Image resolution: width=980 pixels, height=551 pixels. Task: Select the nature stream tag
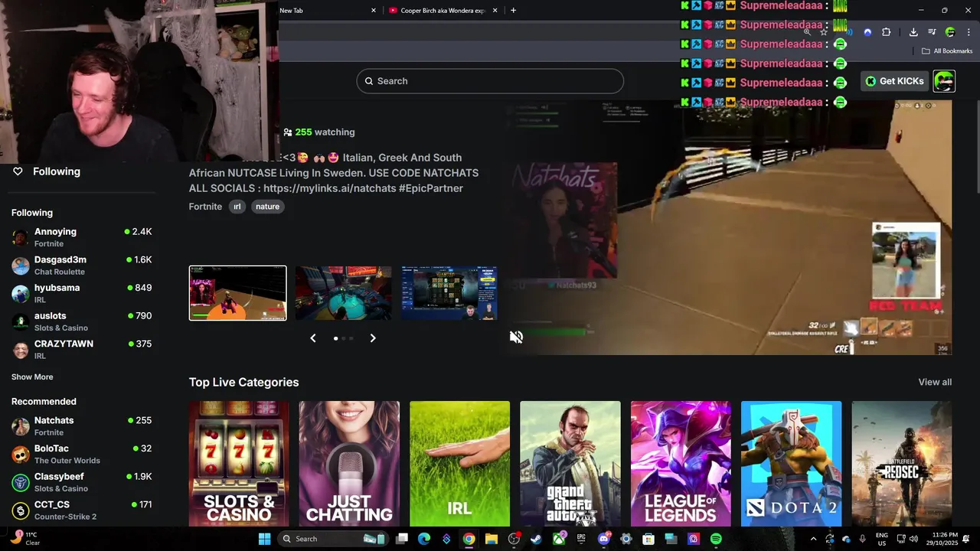(267, 207)
